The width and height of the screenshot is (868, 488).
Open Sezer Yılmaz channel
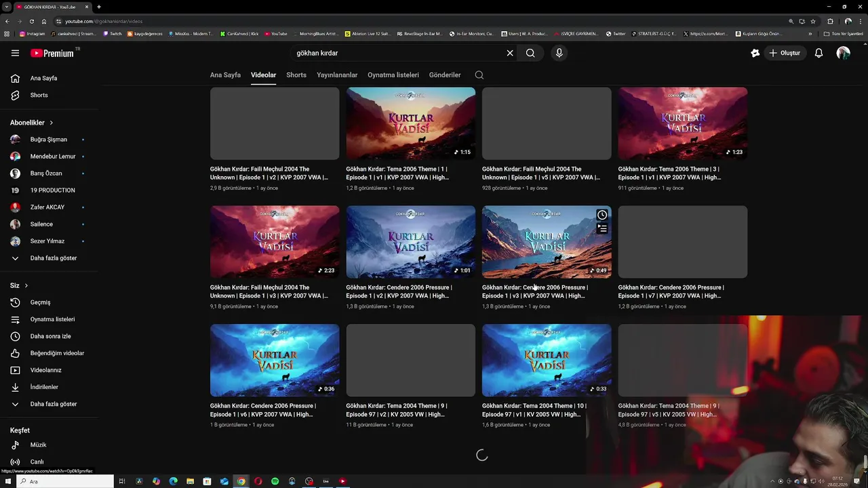49,241
